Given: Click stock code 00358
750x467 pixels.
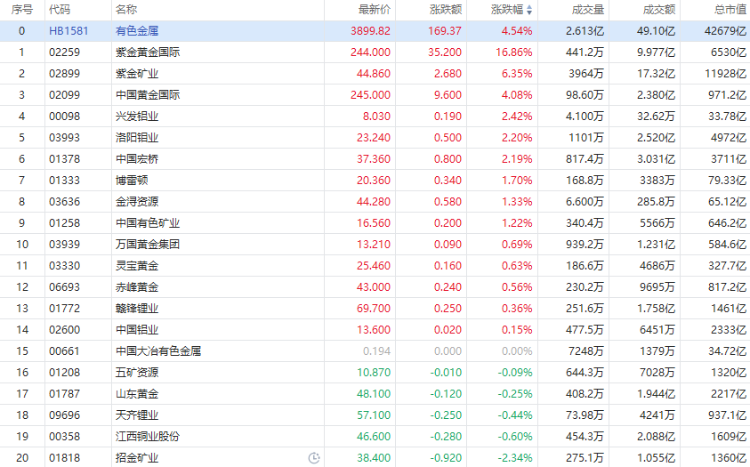Looking at the screenshot, I should 65,436.
